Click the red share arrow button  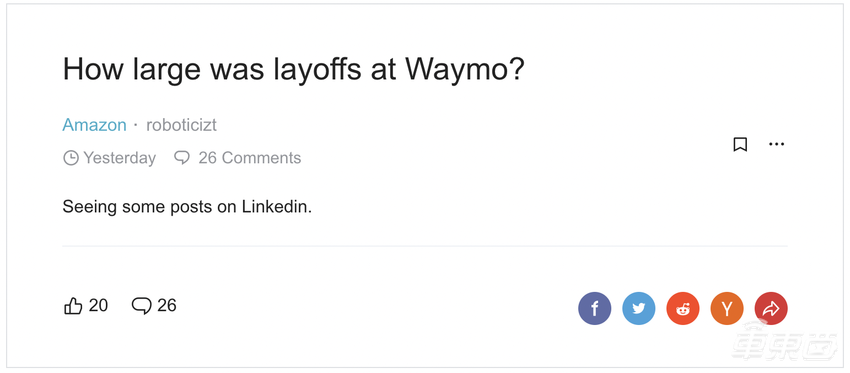[771, 308]
